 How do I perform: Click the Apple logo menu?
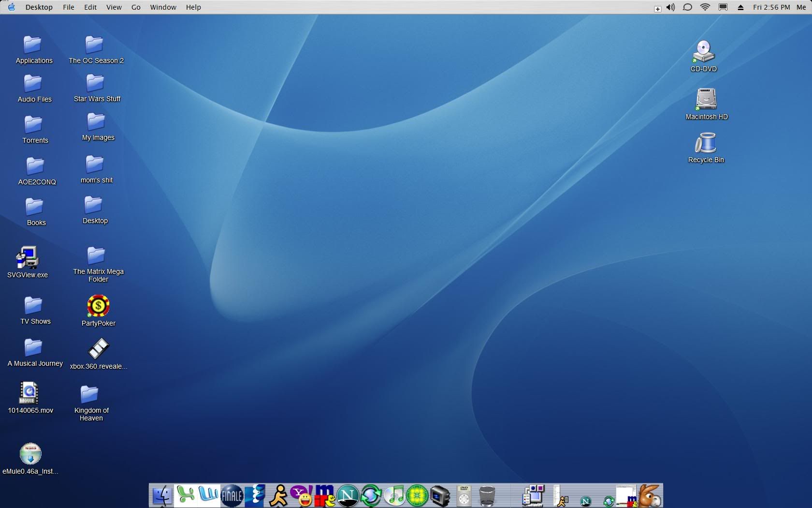tap(11, 7)
